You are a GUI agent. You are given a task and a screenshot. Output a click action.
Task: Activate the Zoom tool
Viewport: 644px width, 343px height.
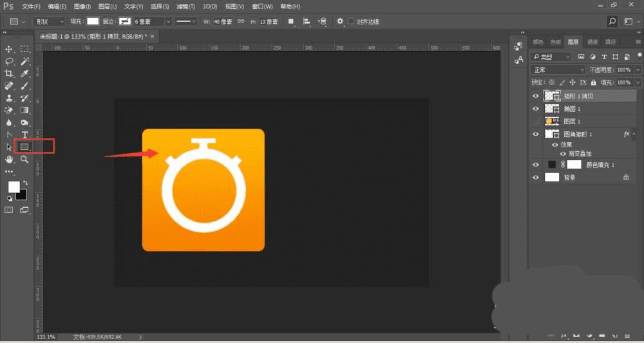tap(24, 159)
